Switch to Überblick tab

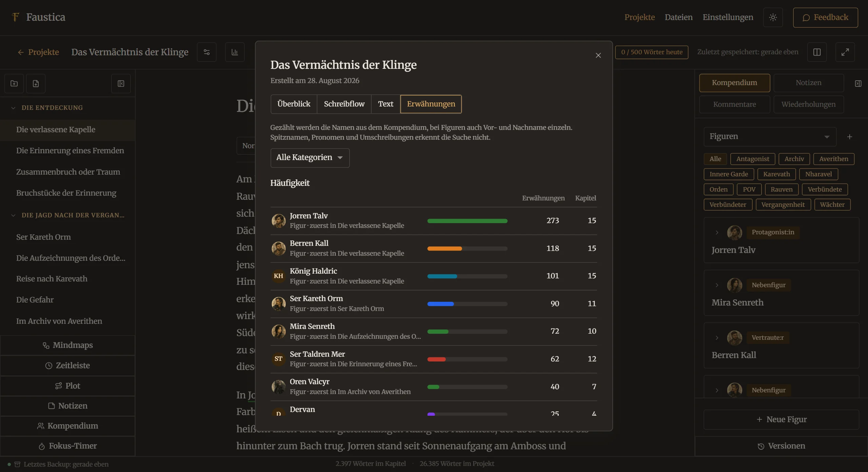click(x=294, y=104)
